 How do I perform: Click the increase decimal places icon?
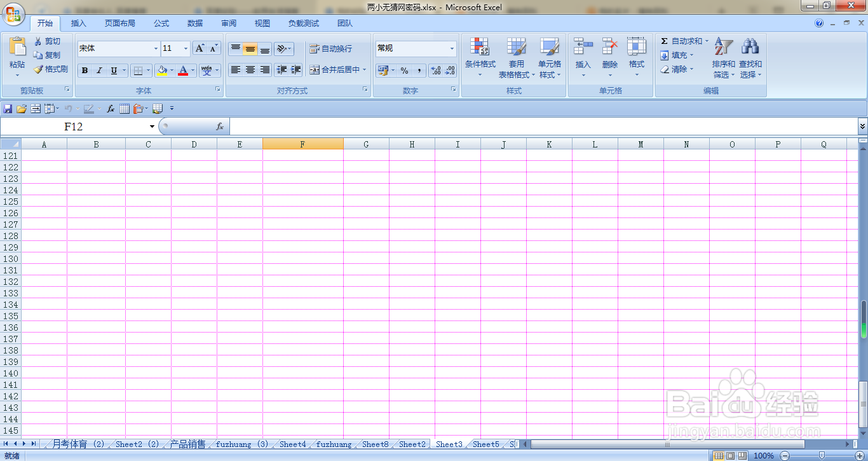click(x=435, y=71)
